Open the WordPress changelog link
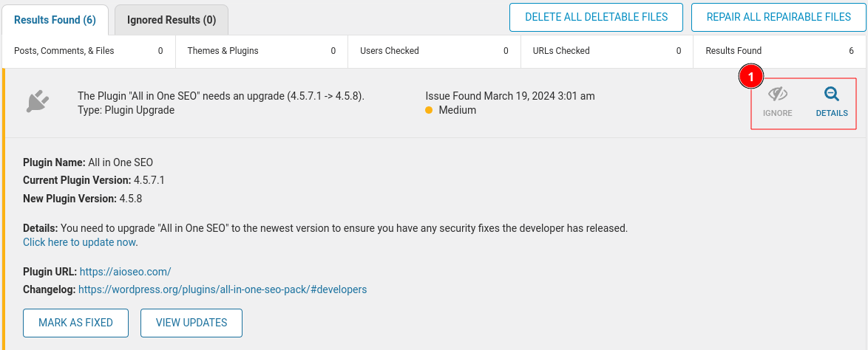 [223, 289]
